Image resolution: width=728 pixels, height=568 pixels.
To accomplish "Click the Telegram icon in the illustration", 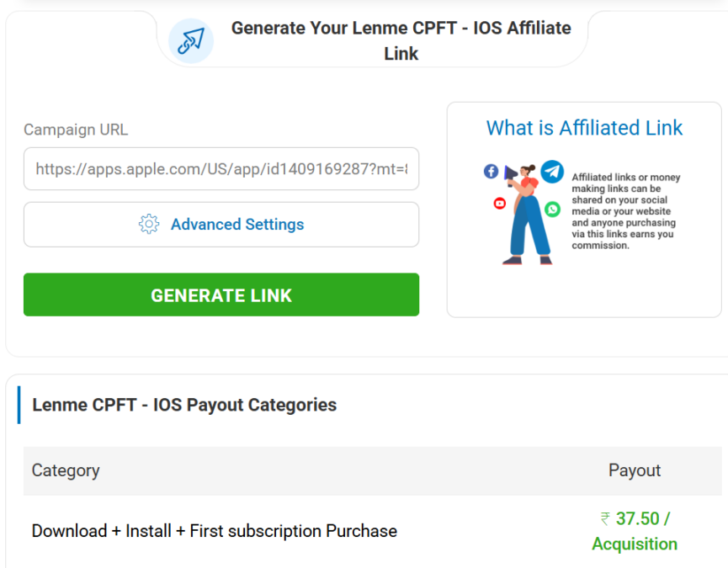I will click(552, 172).
